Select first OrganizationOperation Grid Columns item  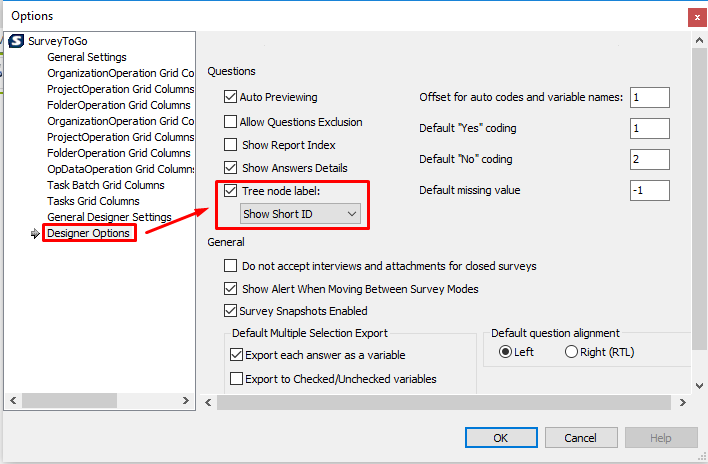pyautogui.click(x=121, y=73)
